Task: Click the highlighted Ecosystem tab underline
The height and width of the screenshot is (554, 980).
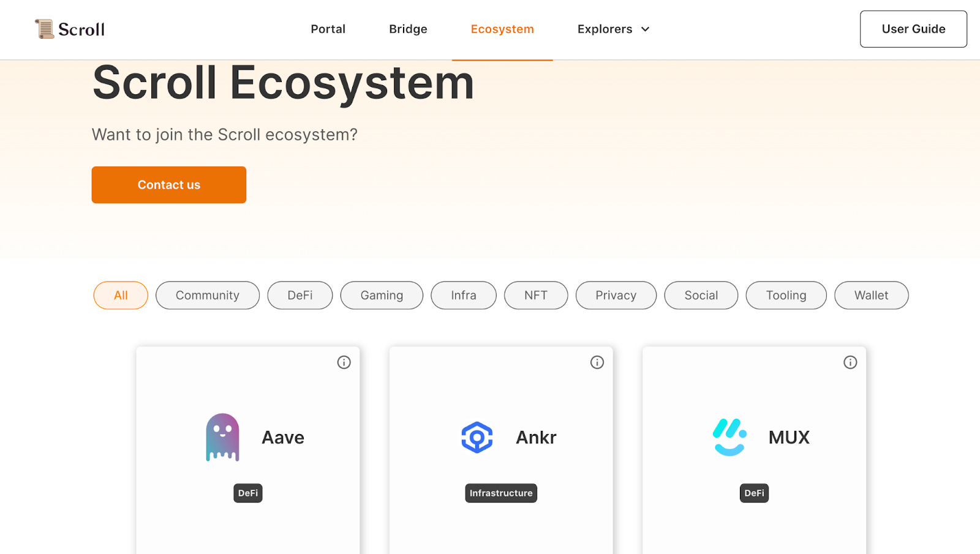Action: (502, 59)
